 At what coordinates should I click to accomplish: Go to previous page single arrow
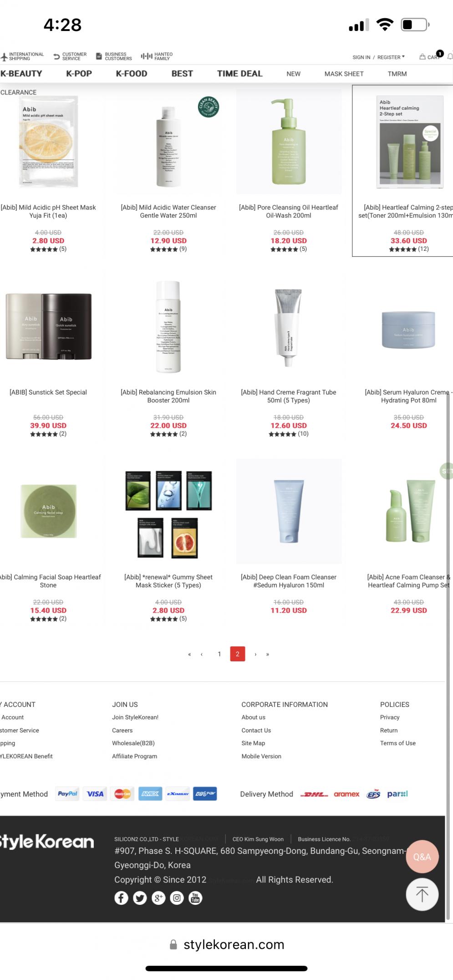tap(202, 654)
